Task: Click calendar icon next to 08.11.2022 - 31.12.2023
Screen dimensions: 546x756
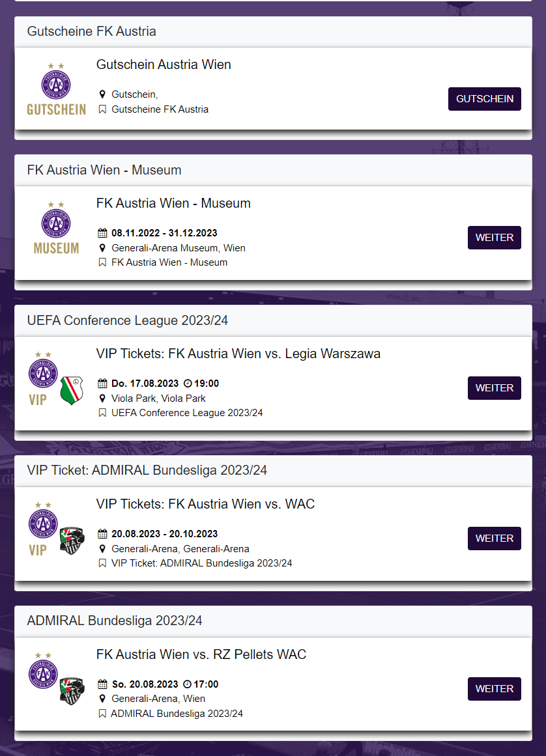Action: click(102, 233)
